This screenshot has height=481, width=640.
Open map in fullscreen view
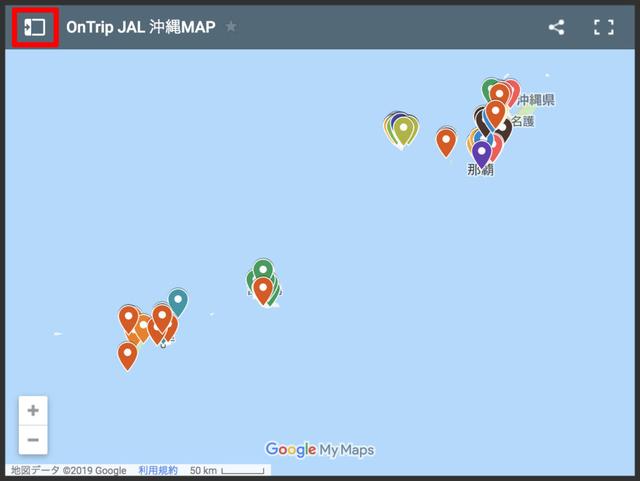tap(604, 27)
